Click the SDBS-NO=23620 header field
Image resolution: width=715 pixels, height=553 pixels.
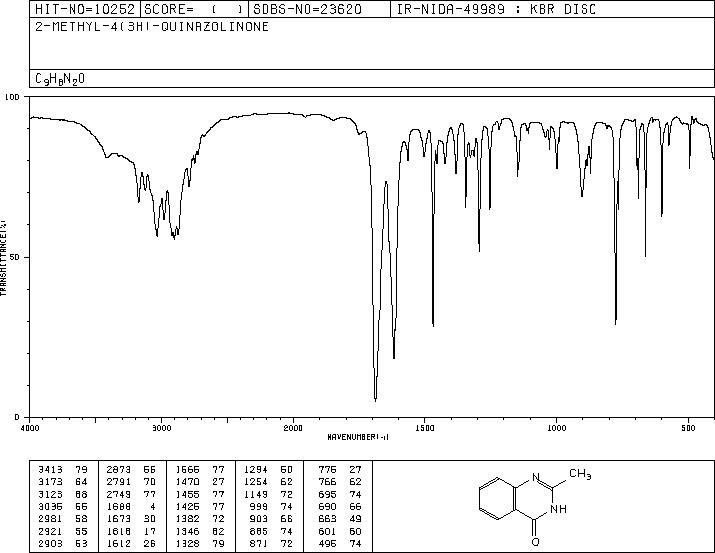point(320,9)
